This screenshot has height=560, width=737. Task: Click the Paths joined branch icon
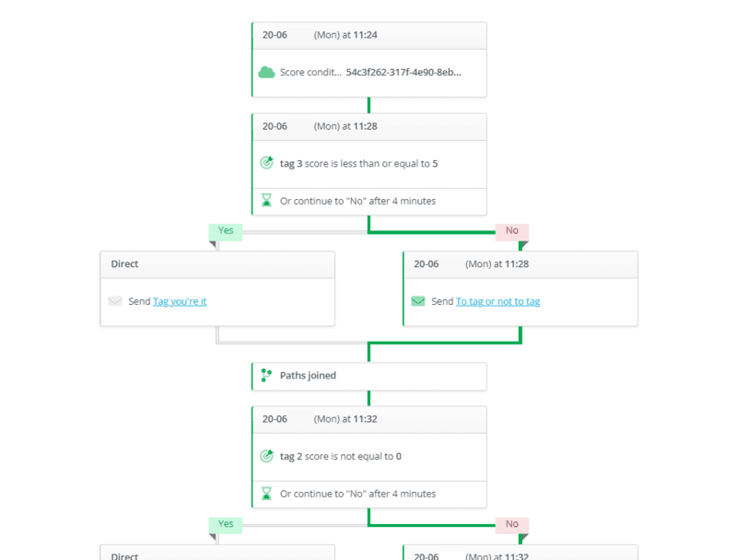(267, 376)
